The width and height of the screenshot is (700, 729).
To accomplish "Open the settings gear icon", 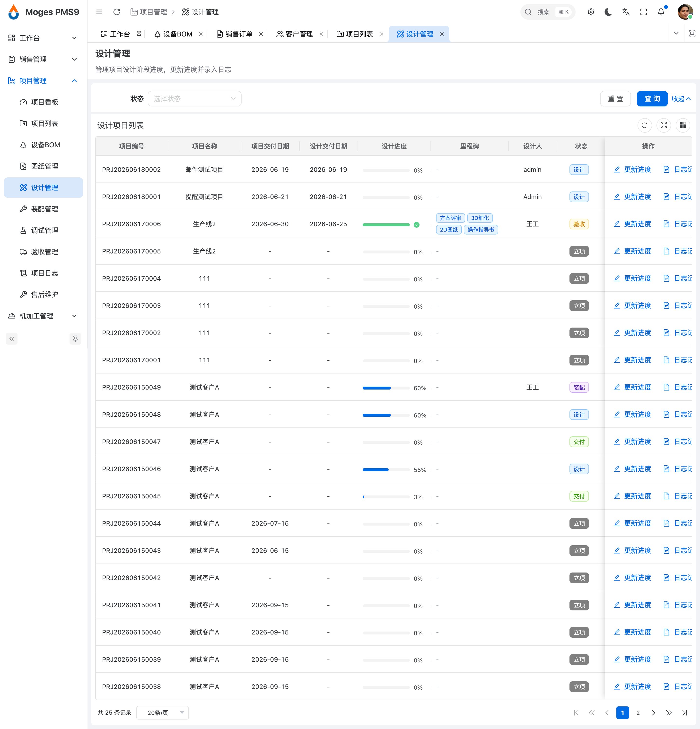I will point(591,12).
